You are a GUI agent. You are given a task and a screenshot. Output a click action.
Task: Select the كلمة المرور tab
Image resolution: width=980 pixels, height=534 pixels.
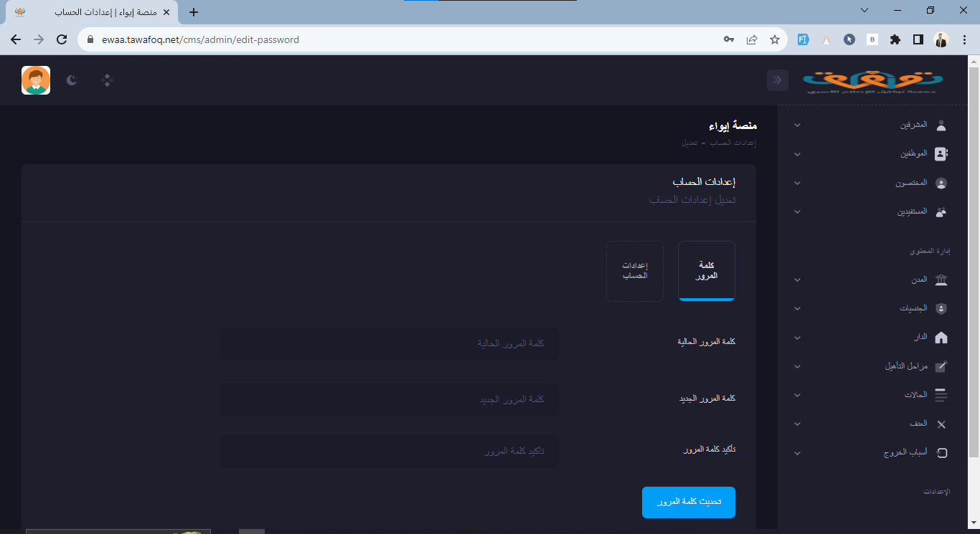click(x=707, y=271)
